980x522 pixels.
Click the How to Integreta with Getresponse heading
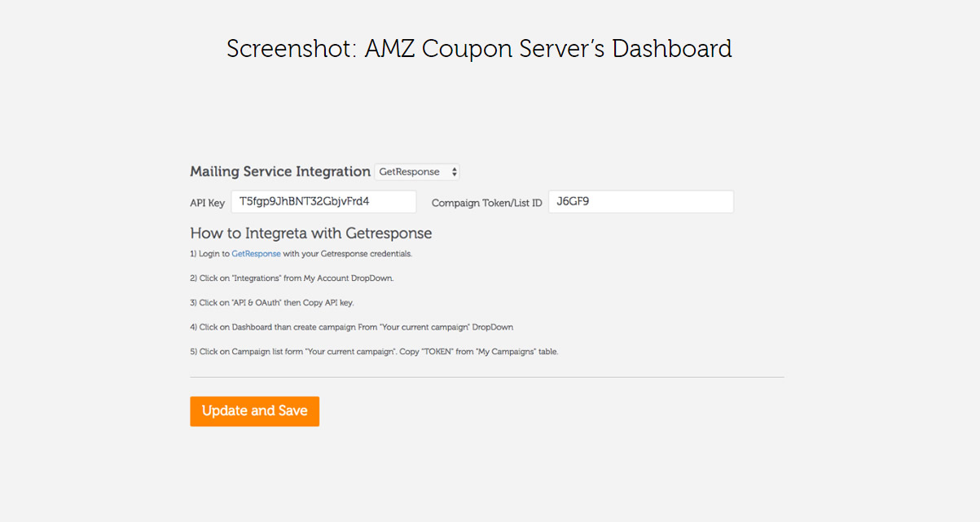coord(311,233)
